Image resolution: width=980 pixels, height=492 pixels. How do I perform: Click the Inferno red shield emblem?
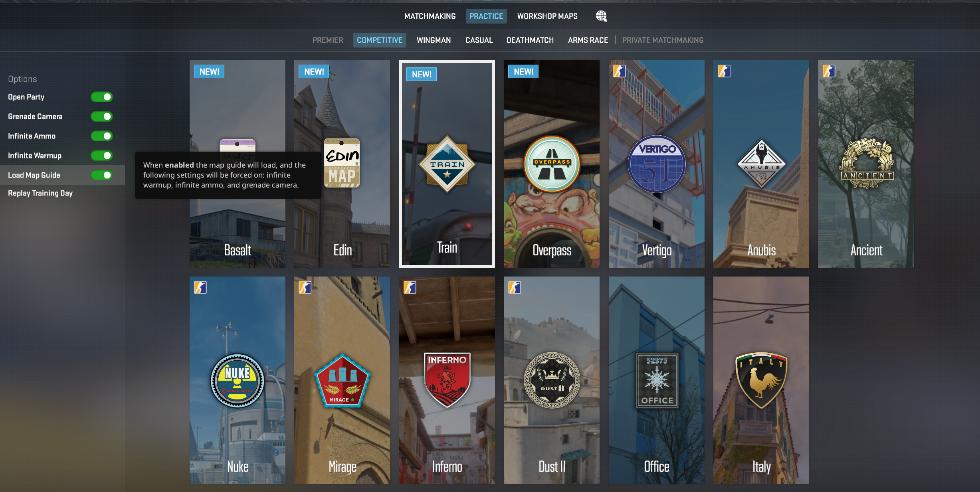pos(447,379)
